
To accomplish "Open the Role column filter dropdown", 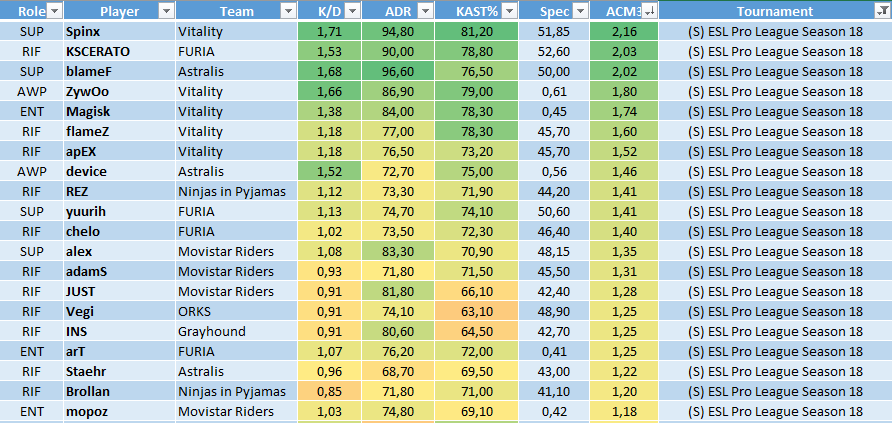I will [54, 11].
